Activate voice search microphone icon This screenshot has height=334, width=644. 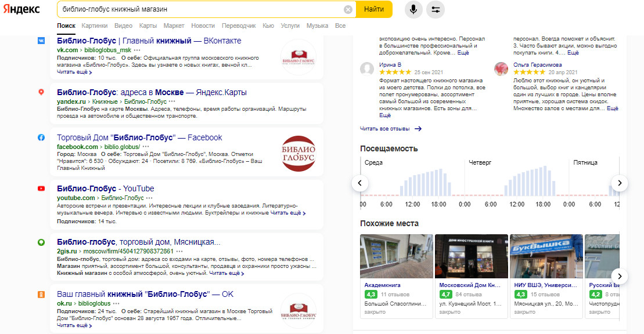[x=413, y=9]
